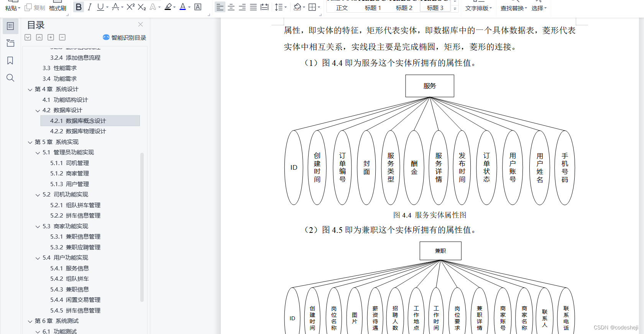Apply strikethrough style A icon
Viewport: 644px width, 334px height.
coord(115,7)
